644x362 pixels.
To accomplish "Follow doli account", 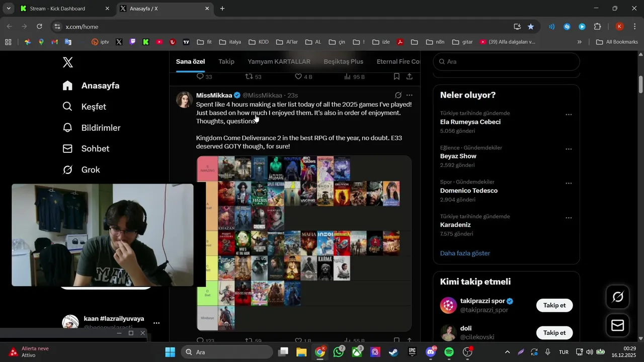I will point(554,333).
